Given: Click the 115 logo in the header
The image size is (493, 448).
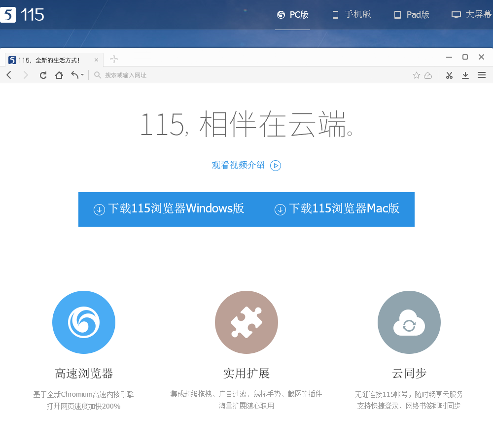Looking at the screenshot, I should [22, 15].
